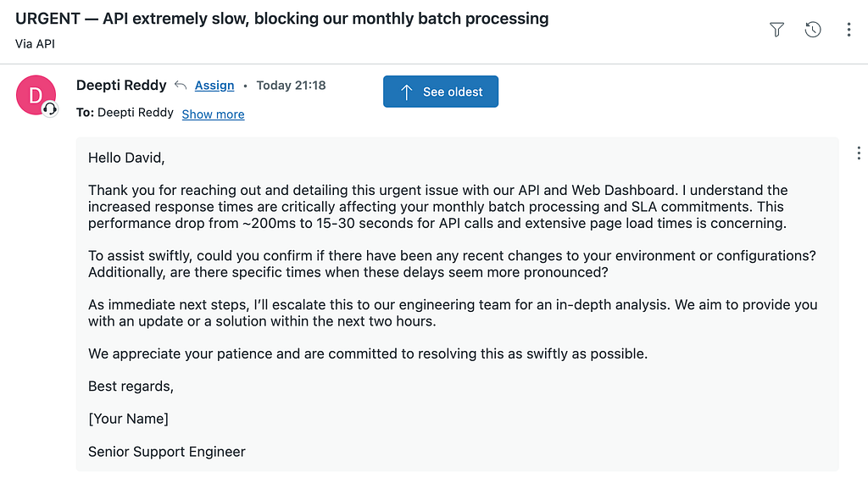Click the Assign link

tap(214, 85)
